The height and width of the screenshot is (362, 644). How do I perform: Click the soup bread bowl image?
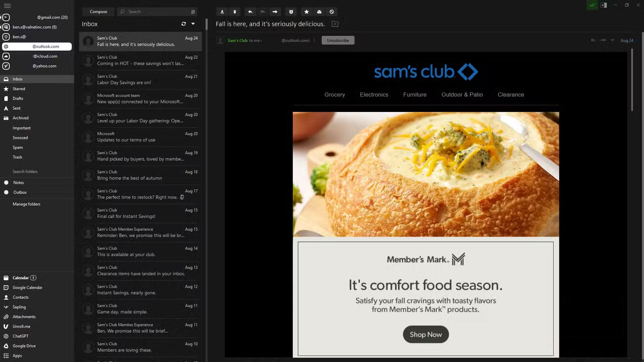[x=426, y=174]
